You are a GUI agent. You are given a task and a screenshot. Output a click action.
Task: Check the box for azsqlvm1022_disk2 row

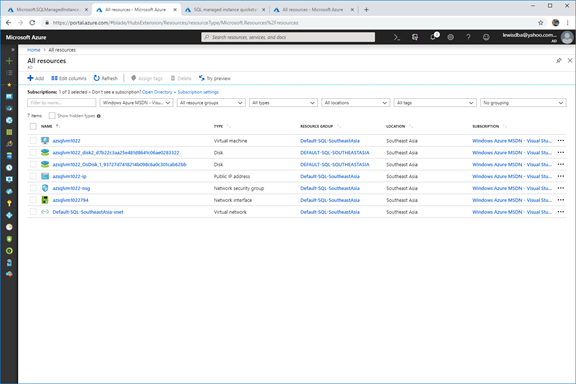click(33, 152)
